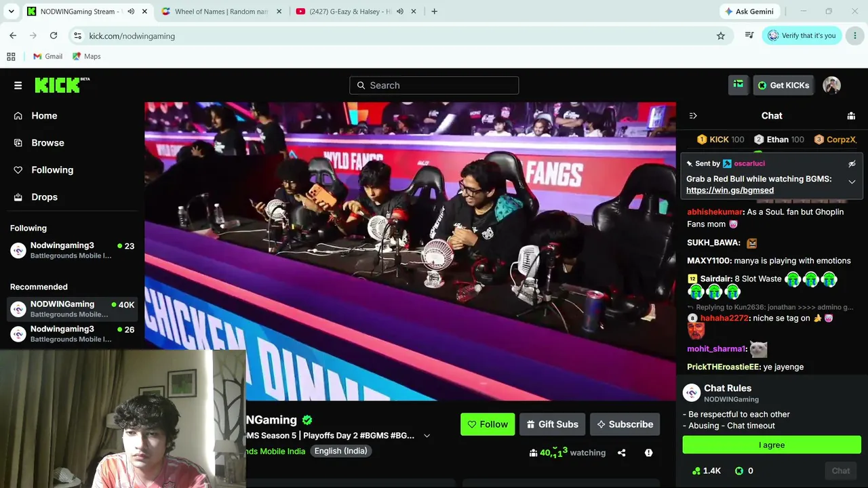Open the Gmail bookmark
Viewport: 868px width, 488px height.
tap(47, 56)
